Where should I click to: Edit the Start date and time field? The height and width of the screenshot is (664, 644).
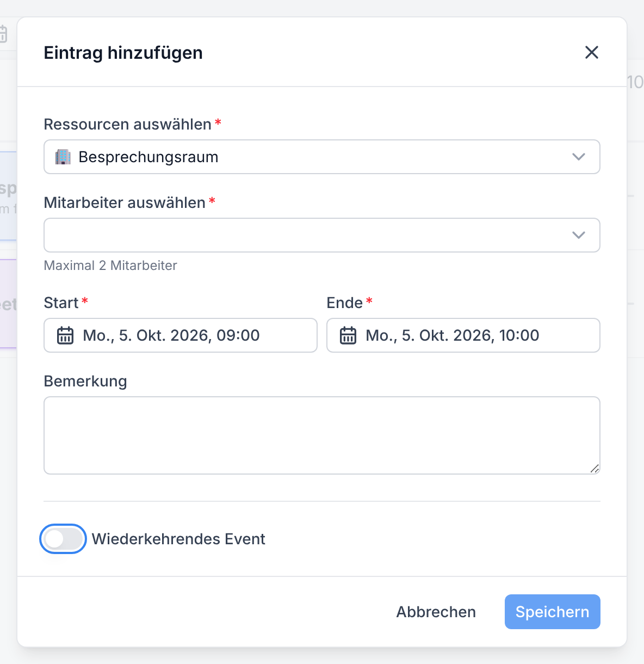point(181,335)
